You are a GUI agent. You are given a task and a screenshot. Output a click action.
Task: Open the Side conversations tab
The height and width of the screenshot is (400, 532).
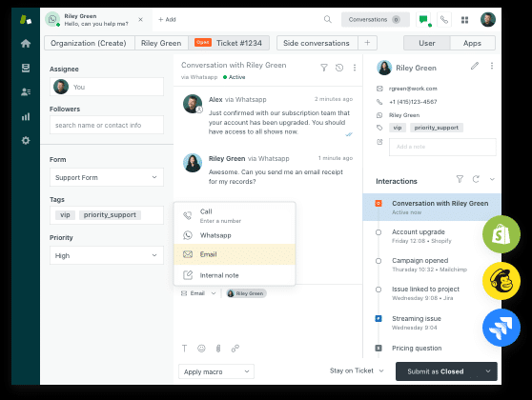click(x=317, y=43)
